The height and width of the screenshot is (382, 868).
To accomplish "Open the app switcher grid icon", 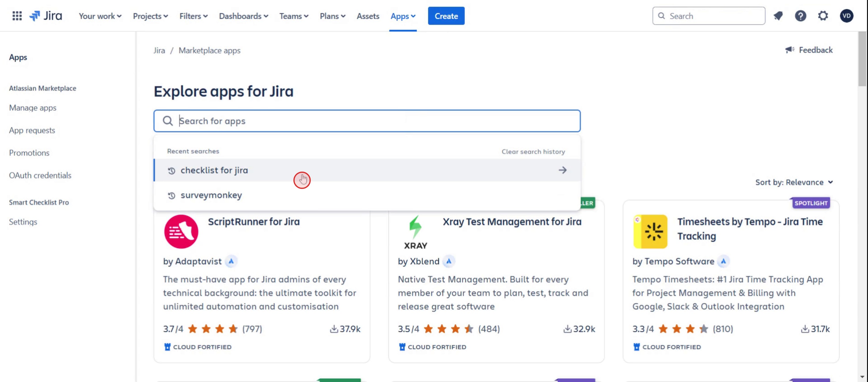I will point(17,16).
